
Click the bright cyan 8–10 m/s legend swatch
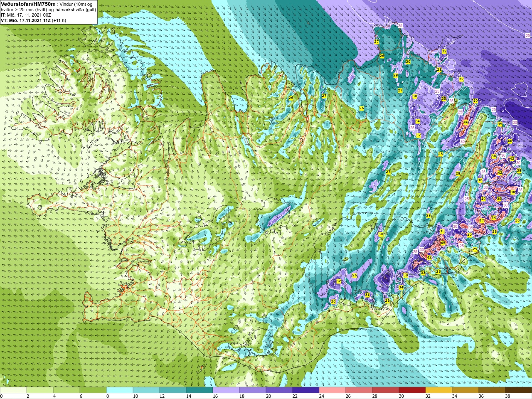point(120,390)
